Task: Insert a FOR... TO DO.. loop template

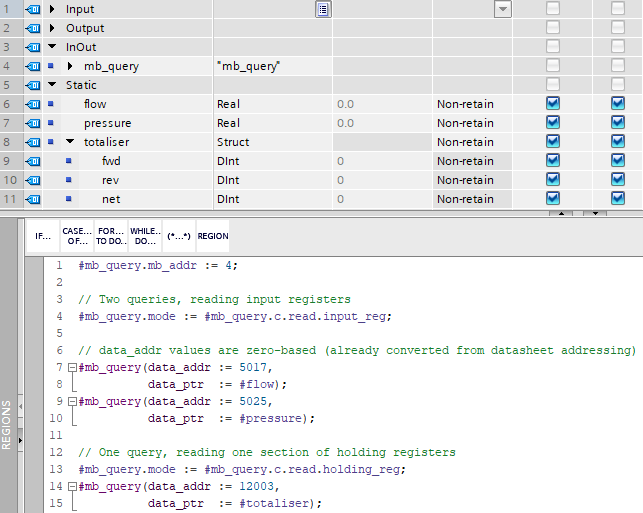Action: (111, 236)
